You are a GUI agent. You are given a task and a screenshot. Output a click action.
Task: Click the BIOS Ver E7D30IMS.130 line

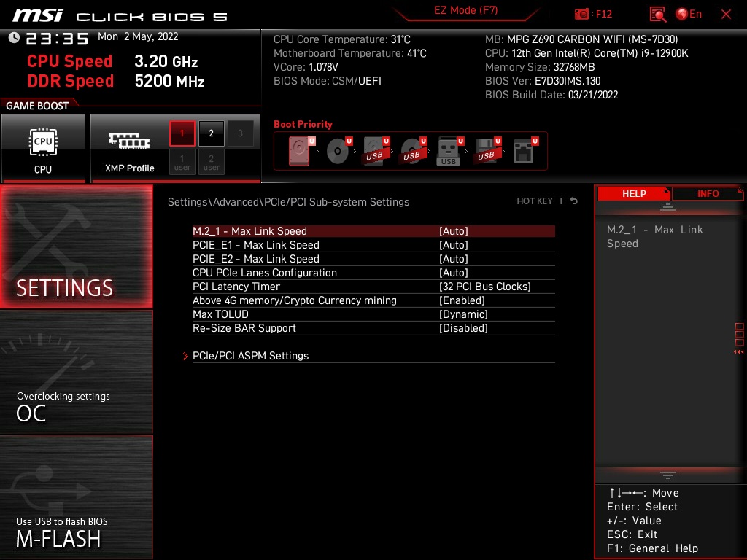click(543, 80)
